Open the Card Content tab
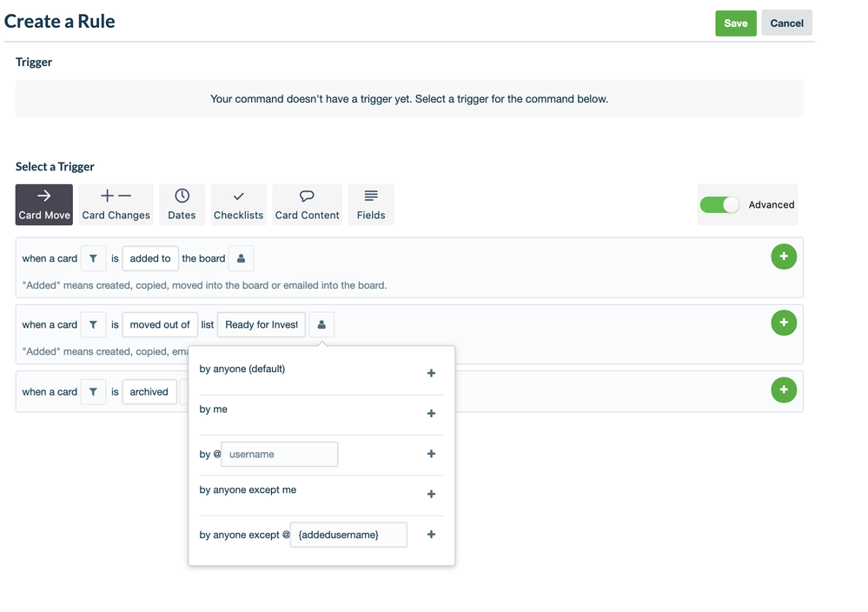 (308, 204)
